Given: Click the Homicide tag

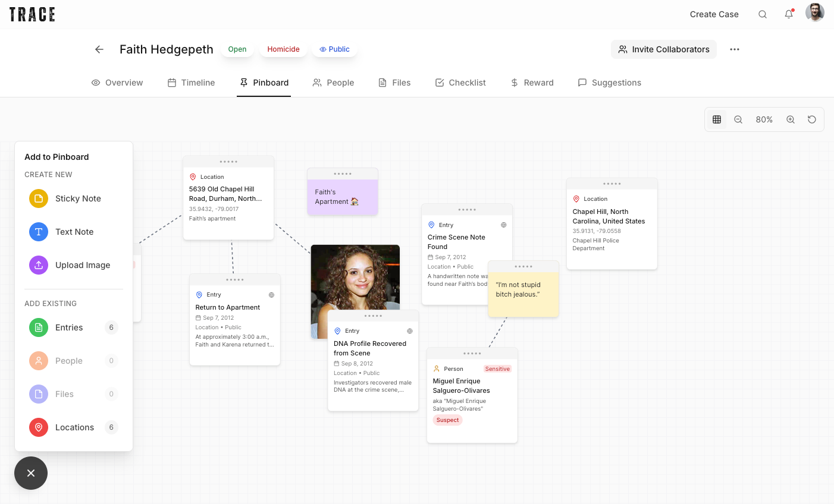Looking at the screenshot, I should [283, 49].
